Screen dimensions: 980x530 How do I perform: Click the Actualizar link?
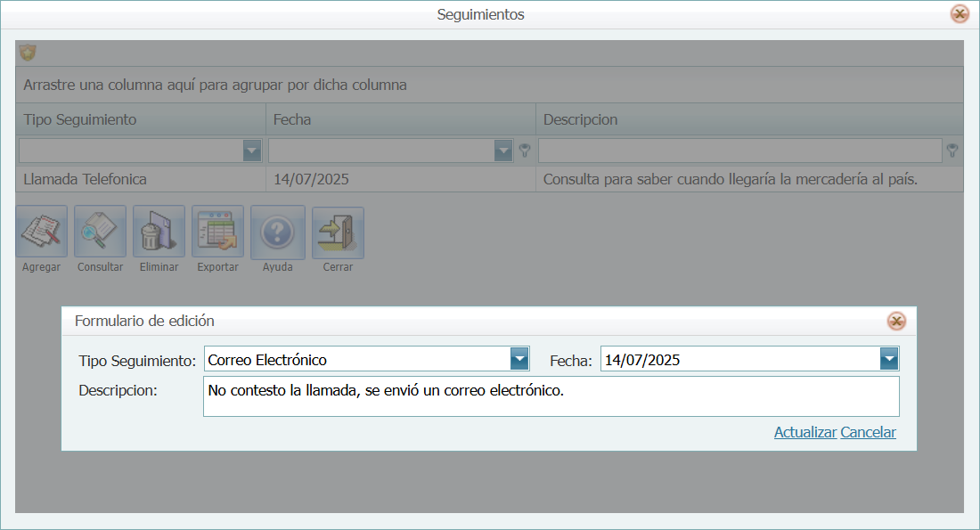click(x=804, y=432)
